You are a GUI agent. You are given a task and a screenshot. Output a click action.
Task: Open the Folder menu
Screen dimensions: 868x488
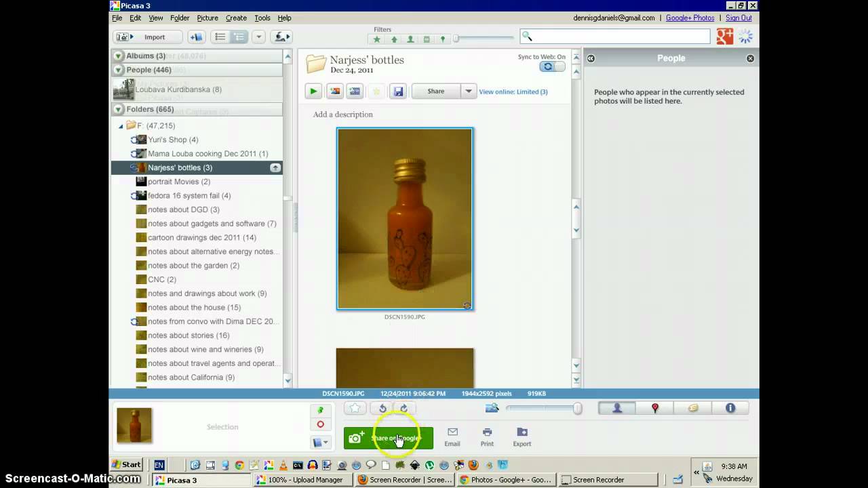pyautogui.click(x=180, y=18)
